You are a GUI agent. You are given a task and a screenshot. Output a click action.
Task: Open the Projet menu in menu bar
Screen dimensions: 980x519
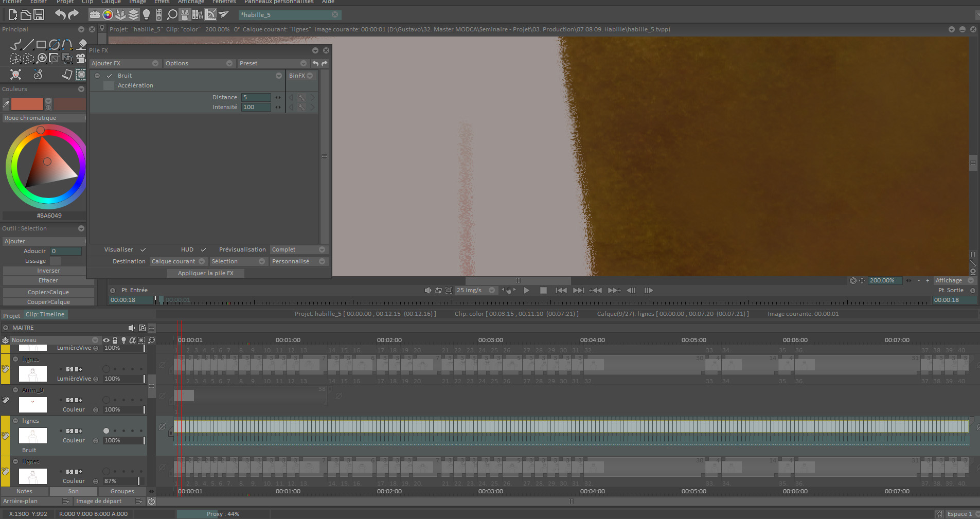point(65,2)
